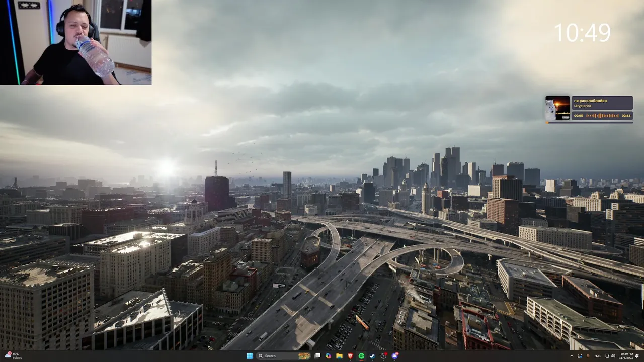Viewport: 644px width, 362px height.
Task: Expand hidden system tray icons
Action: (x=572, y=356)
